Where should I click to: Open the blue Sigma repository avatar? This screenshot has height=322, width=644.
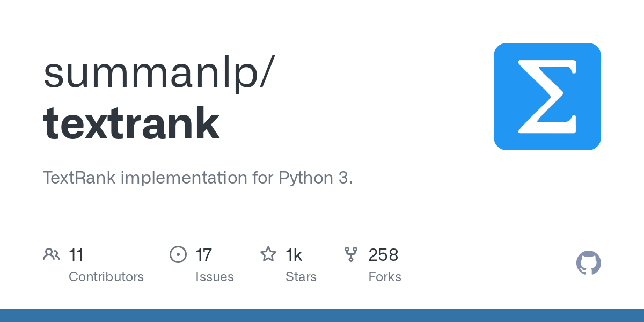coord(547,97)
